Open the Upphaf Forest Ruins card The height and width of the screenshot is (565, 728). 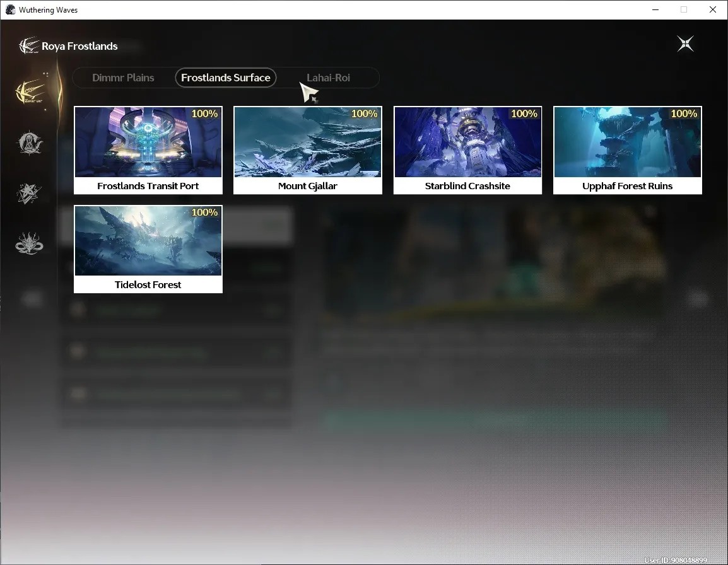click(x=627, y=150)
